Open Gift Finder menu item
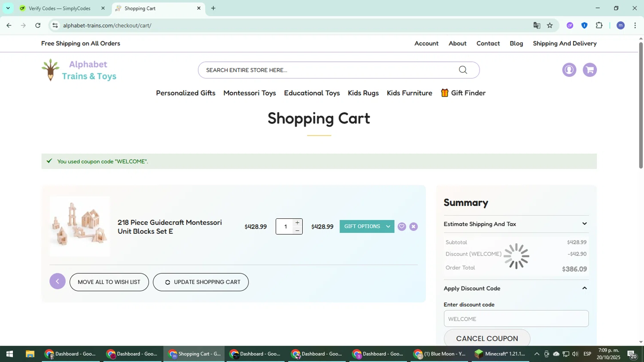The width and height of the screenshot is (644, 362). coord(463,93)
